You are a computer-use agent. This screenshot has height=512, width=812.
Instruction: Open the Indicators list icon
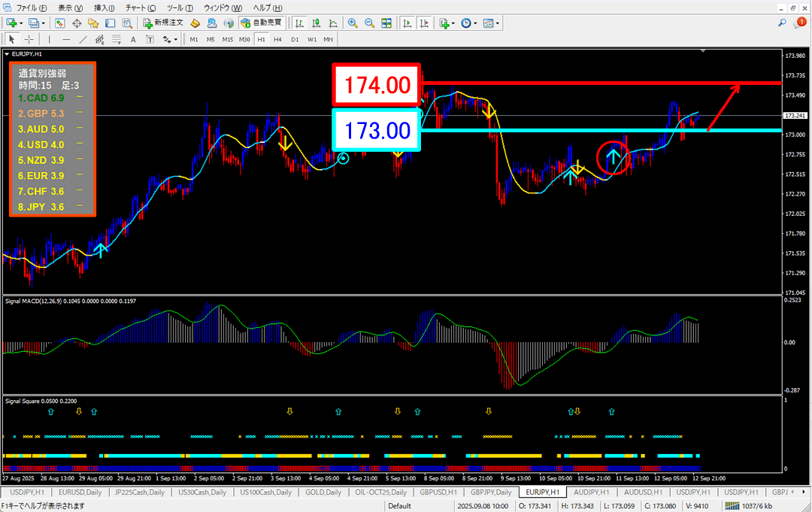(444, 23)
